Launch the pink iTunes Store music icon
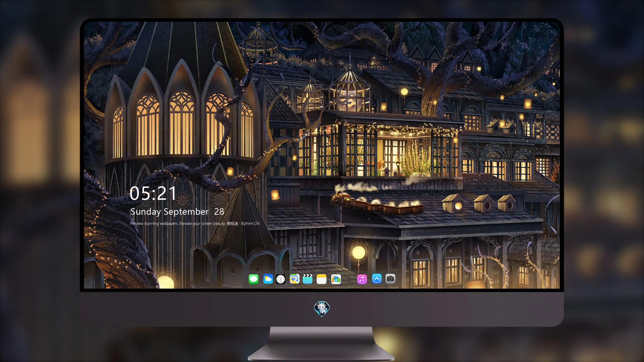 click(x=362, y=279)
